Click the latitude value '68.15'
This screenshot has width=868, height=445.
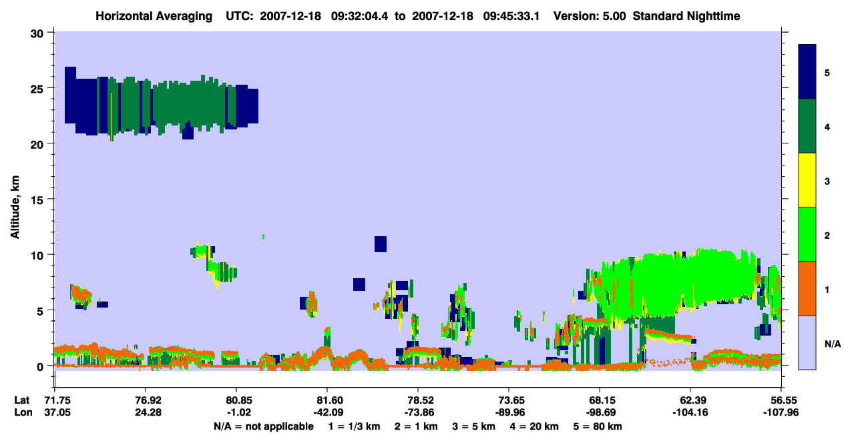click(600, 400)
